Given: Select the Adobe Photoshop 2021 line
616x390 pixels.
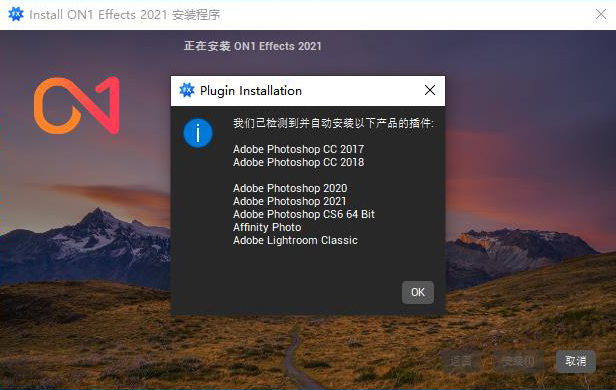Looking at the screenshot, I should click(x=290, y=201).
